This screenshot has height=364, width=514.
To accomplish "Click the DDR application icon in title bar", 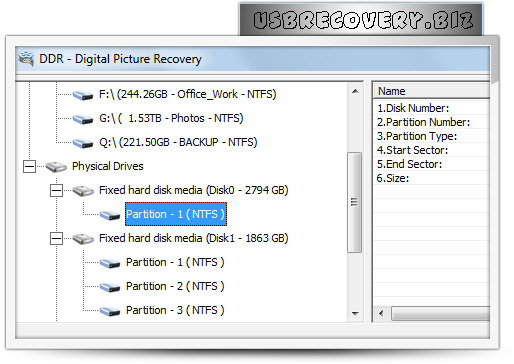I will 26,59.
